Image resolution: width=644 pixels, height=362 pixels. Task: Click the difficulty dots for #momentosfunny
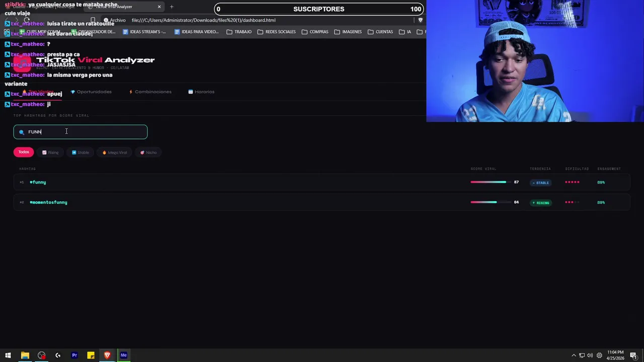[x=572, y=202]
